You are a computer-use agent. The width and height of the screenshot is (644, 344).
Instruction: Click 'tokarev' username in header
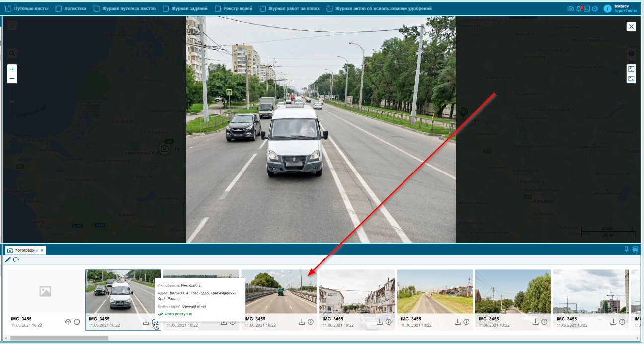[x=622, y=6]
